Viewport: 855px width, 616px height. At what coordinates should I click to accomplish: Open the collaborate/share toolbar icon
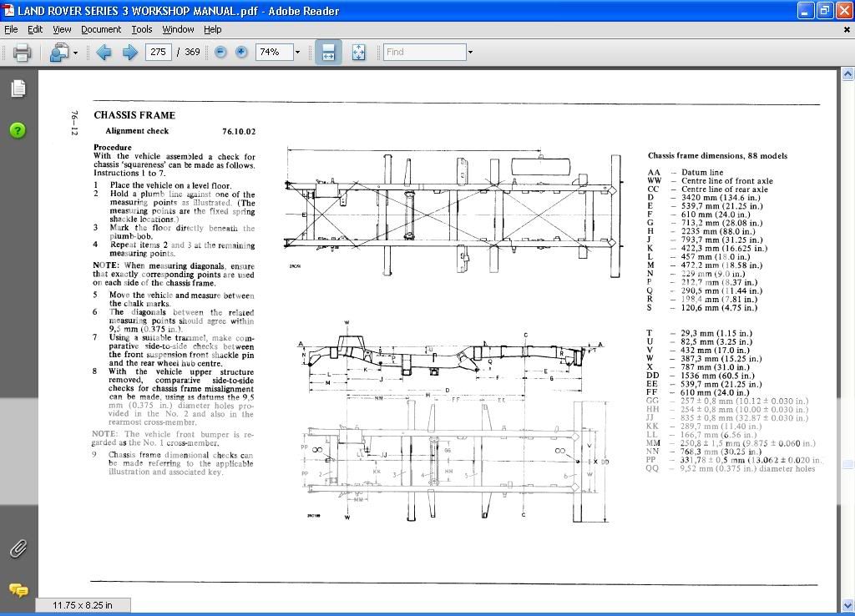tap(59, 53)
